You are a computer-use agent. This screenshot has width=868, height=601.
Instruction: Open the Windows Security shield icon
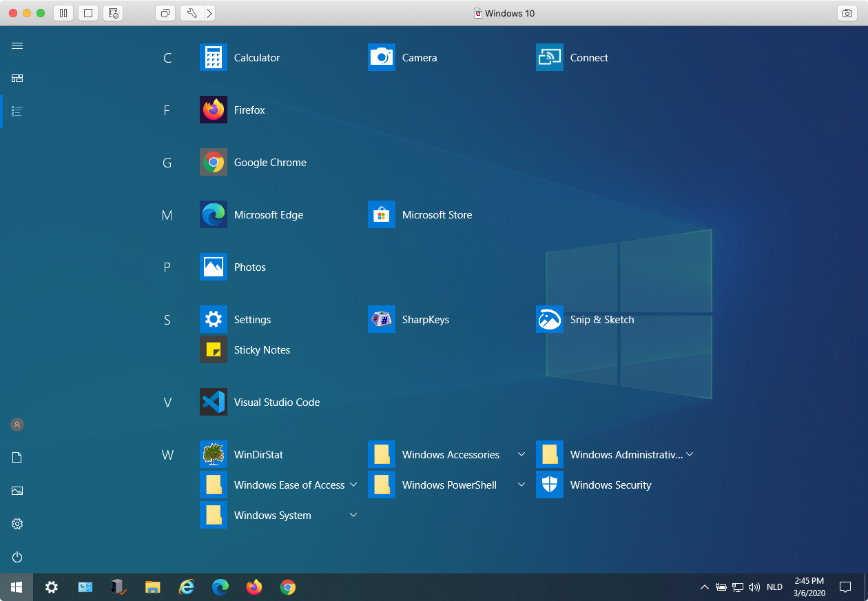(550, 485)
